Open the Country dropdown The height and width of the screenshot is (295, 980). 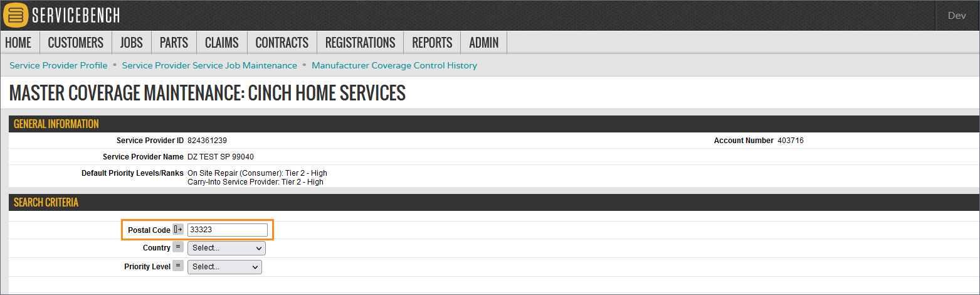(226, 248)
